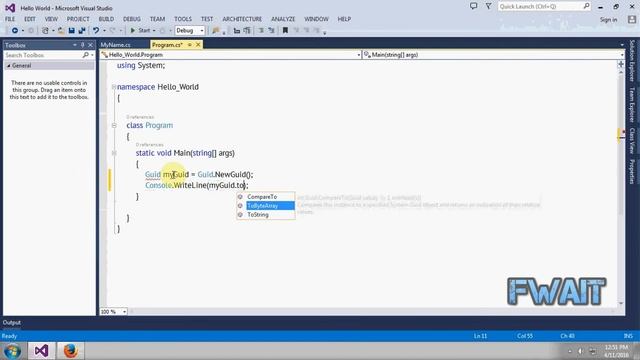Open the FILE menu
The image size is (640, 360).
(x=10, y=19)
